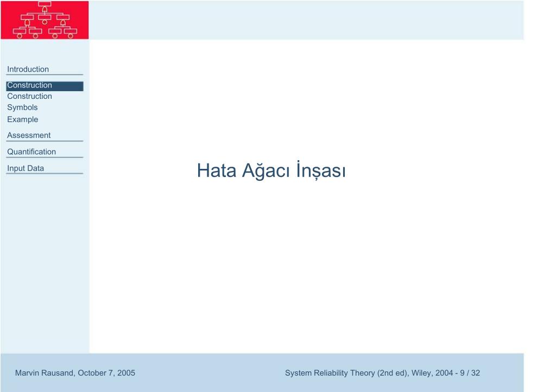Go to the unhighlighted Construction subsection

29,97
